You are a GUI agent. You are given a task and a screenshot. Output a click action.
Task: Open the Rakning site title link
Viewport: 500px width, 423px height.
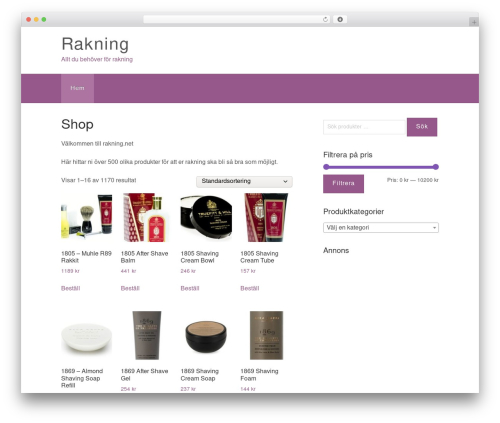(x=95, y=44)
